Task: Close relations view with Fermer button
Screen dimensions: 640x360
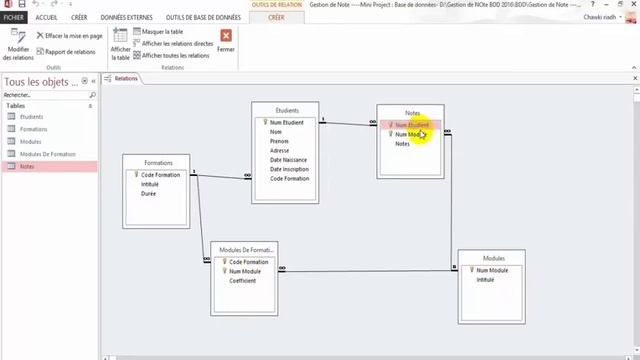Action: [x=226, y=41]
